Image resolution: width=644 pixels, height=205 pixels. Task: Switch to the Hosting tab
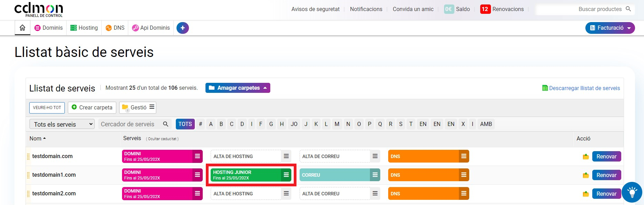tap(84, 28)
